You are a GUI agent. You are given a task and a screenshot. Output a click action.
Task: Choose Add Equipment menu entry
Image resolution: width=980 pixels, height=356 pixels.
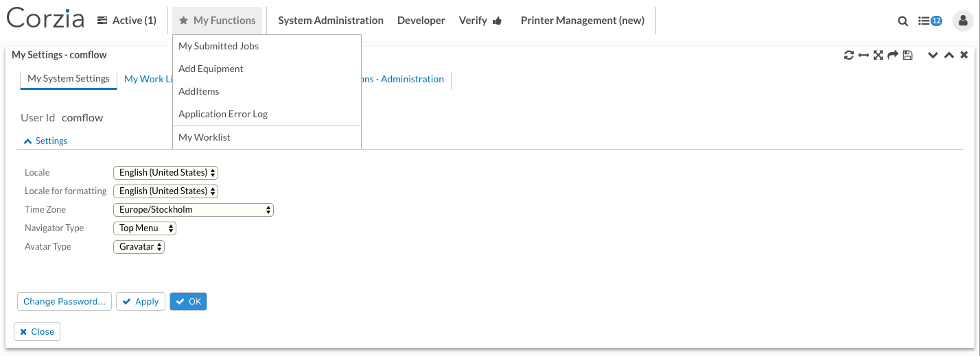(267, 69)
